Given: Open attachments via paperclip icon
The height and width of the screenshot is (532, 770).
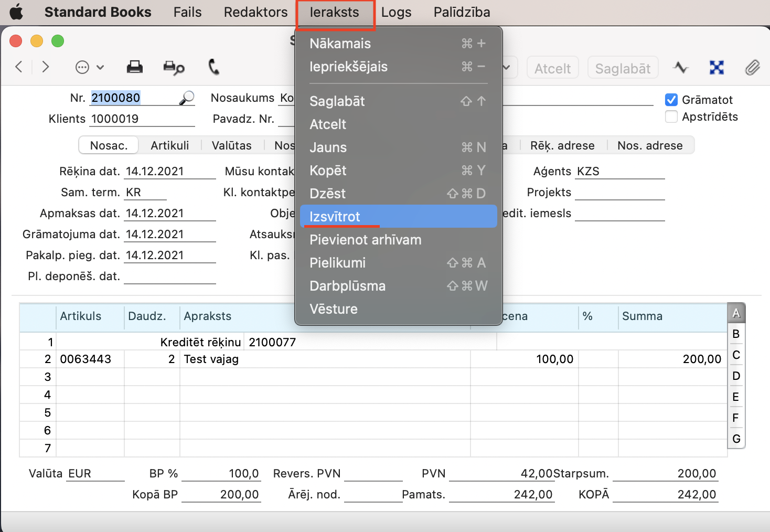Looking at the screenshot, I should click(752, 68).
